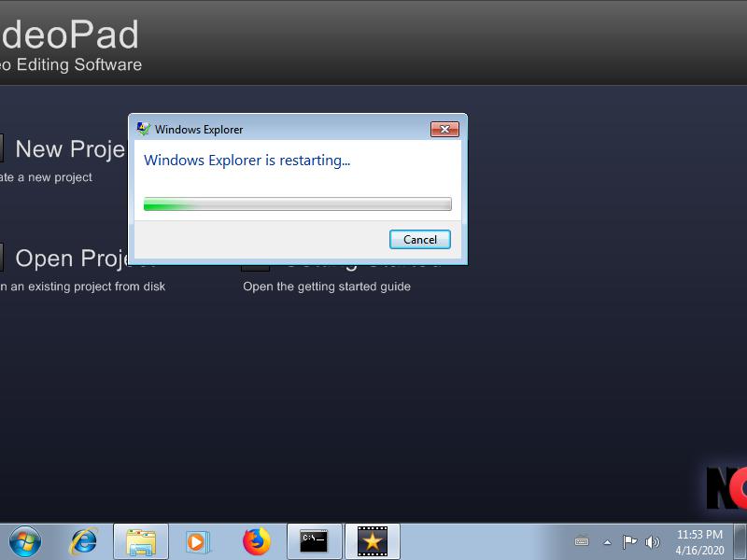Click the Windows Explorer dialog title icon
Viewport: 747px width, 560px height.
(x=144, y=129)
